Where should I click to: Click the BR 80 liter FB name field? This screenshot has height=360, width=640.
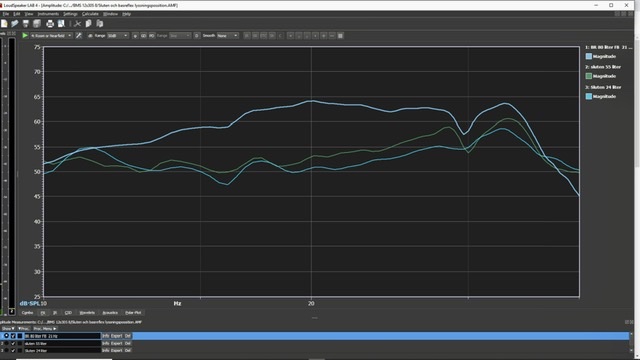point(62,336)
